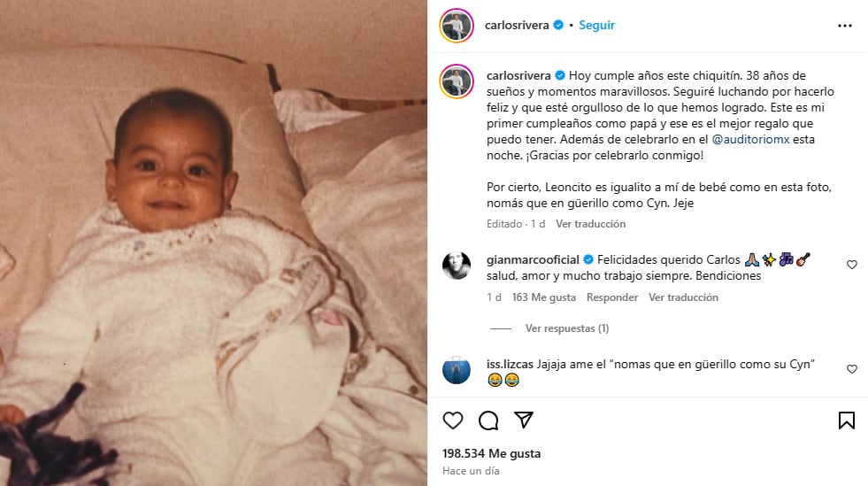Share the post via paper plane icon
The height and width of the screenshot is (486, 868).
(x=523, y=420)
